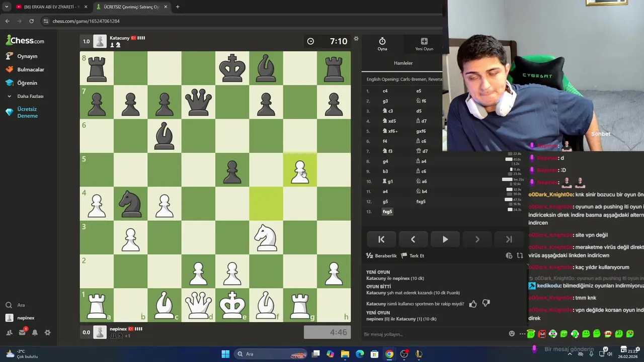Open a new browser tab
This screenshot has height=362, width=644.
click(178, 7)
